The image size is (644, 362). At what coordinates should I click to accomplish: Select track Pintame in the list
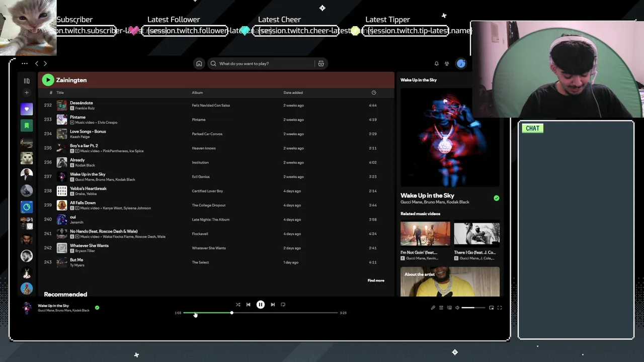coord(77,117)
